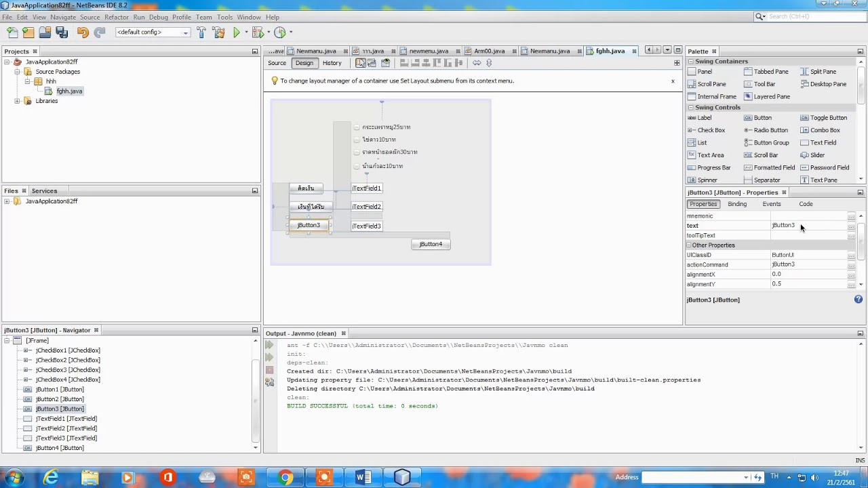
Task: Open Internet Explorer from the taskbar
Action: coord(51,478)
